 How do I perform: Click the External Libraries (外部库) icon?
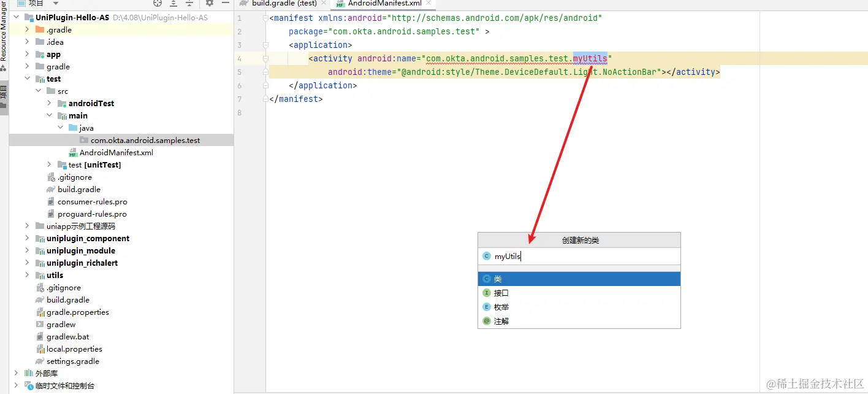pos(29,373)
